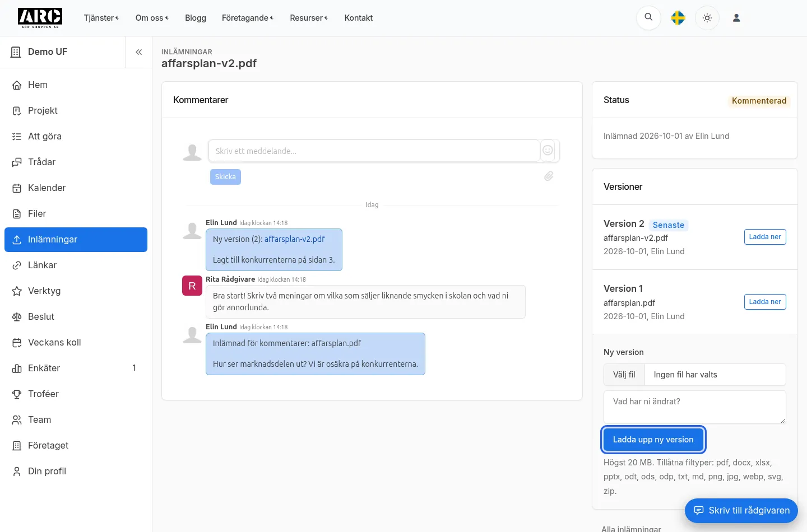Open the Kontakt nav link
This screenshot has height=532, width=807.
[x=359, y=18]
